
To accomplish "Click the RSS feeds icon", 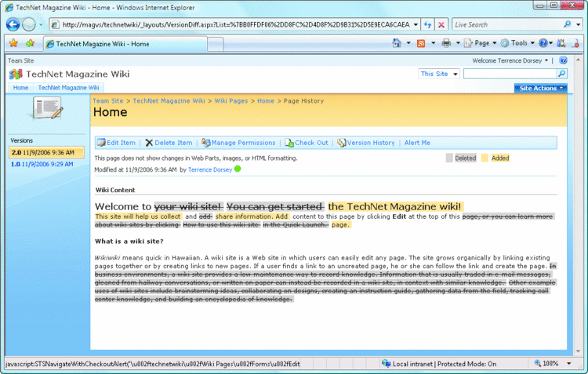I will (x=421, y=43).
